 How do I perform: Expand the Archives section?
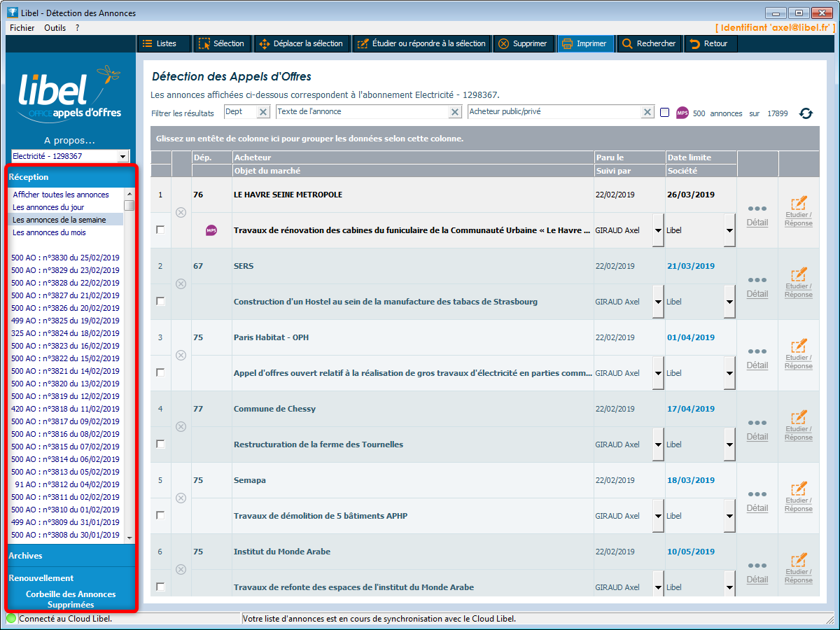(71, 556)
